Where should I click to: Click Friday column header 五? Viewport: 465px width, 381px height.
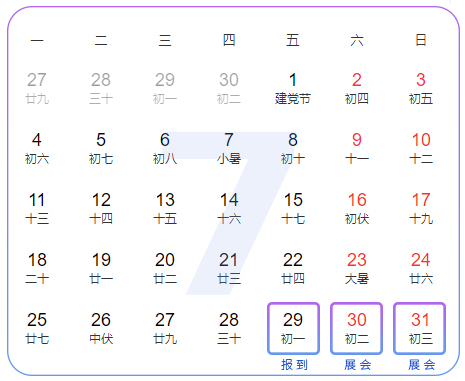[x=293, y=40]
